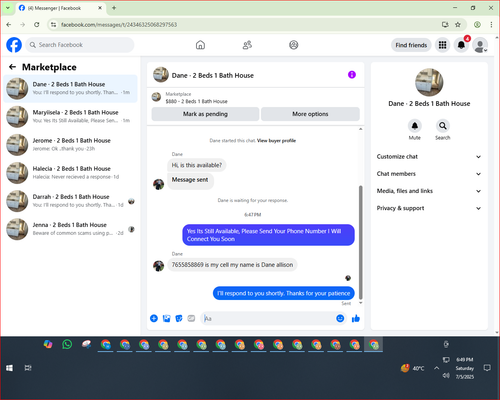
Task: Open the notifications bell
Action: click(x=461, y=45)
